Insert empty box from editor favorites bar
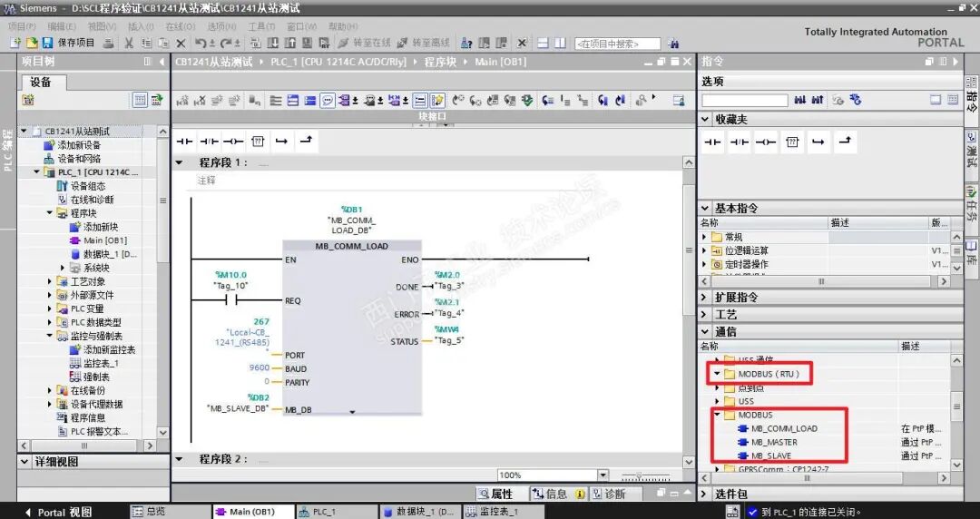 click(258, 142)
